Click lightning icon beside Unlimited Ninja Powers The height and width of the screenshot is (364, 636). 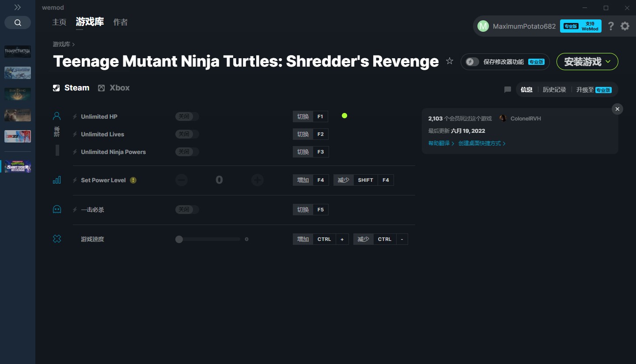pyautogui.click(x=75, y=152)
